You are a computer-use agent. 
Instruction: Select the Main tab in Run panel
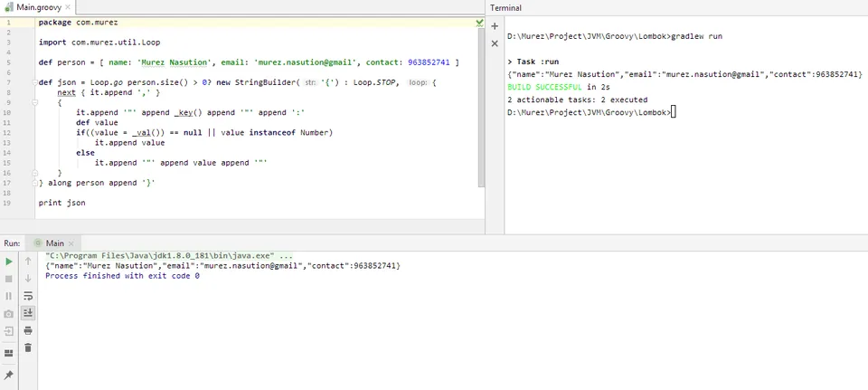coord(55,243)
